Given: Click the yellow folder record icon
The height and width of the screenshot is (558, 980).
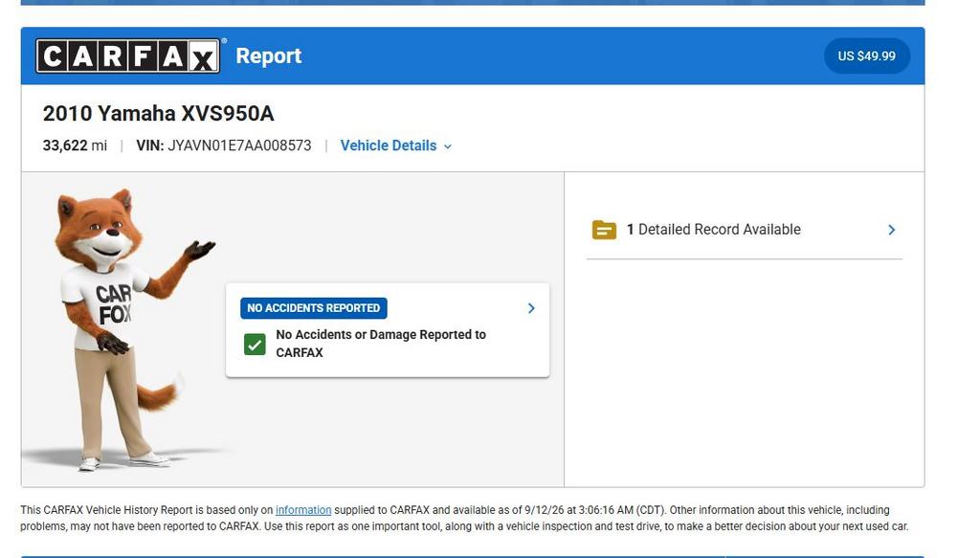Looking at the screenshot, I should tap(604, 230).
